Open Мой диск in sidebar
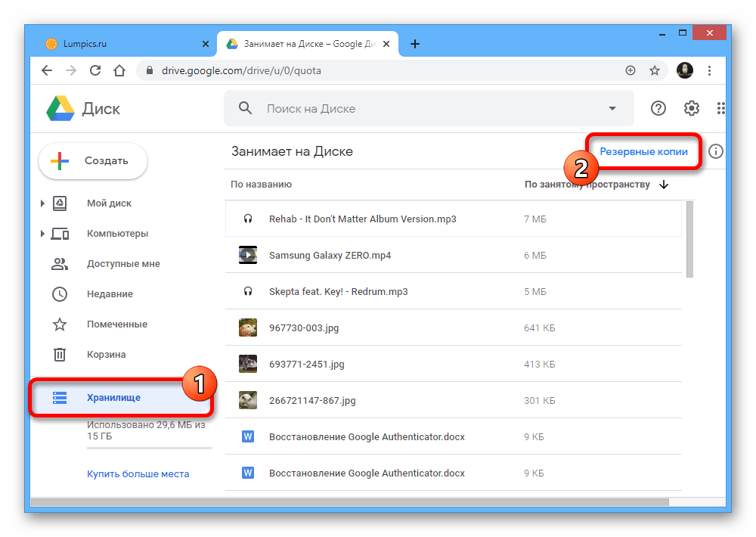 pyautogui.click(x=109, y=203)
